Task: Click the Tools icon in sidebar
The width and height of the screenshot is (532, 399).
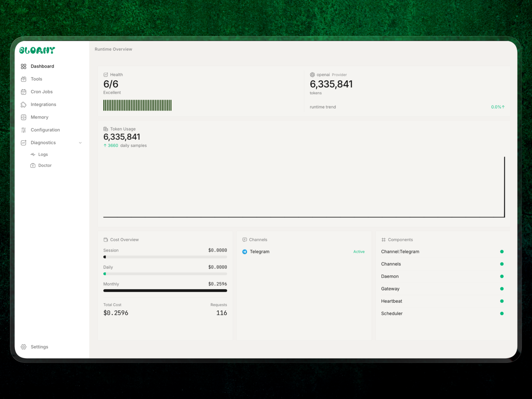Action: [24, 79]
